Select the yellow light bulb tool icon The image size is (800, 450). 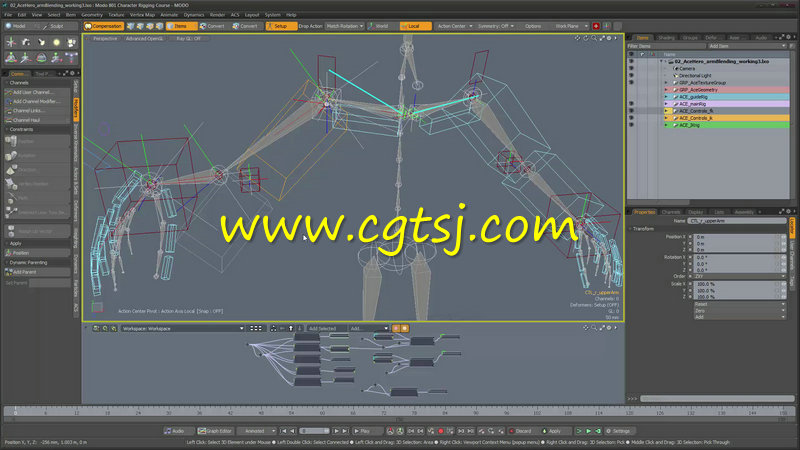coord(57,42)
